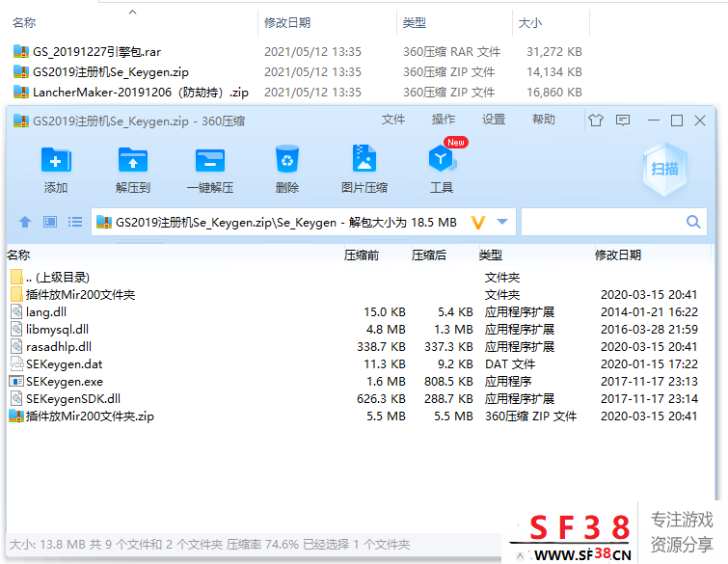728x564 pixels.
Task: Sort archive list by 压缩前 column
Action: point(362,255)
